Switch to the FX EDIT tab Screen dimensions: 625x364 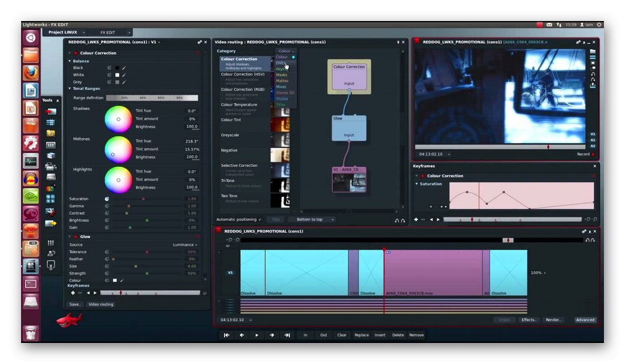[x=108, y=32]
